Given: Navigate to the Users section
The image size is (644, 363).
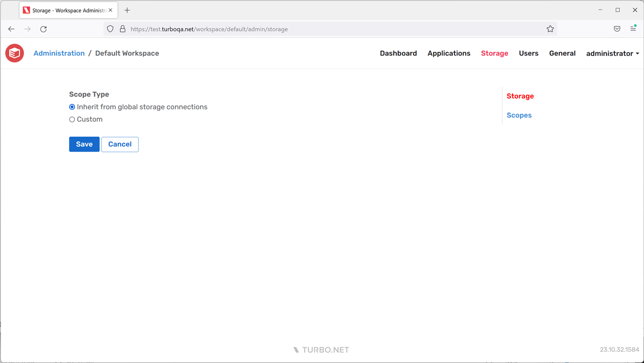Looking at the screenshot, I should click(529, 53).
